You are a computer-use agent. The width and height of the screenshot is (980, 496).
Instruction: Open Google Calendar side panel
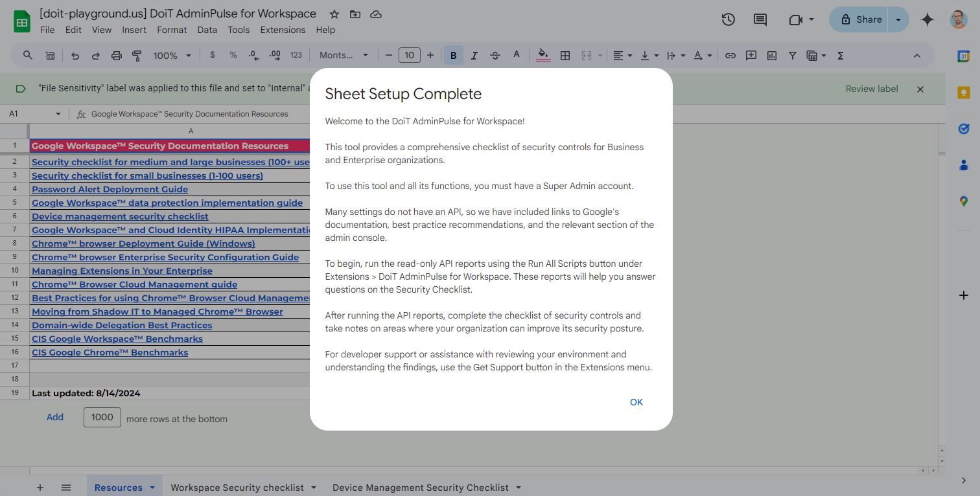click(963, 56)
